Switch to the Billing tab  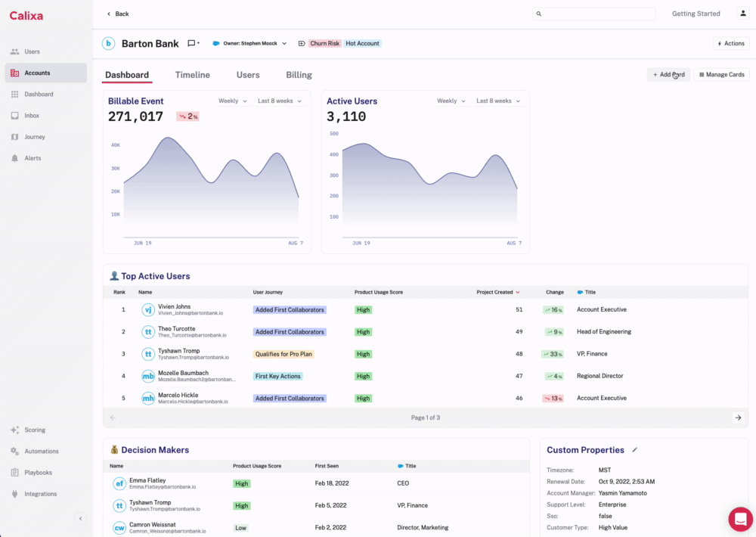[299, 75]
